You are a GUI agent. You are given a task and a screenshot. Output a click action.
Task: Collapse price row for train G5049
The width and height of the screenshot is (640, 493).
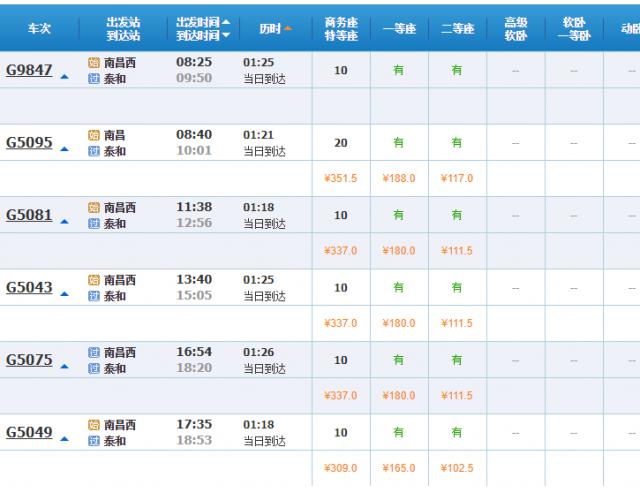pyautogui.click(x=64, y=439)
